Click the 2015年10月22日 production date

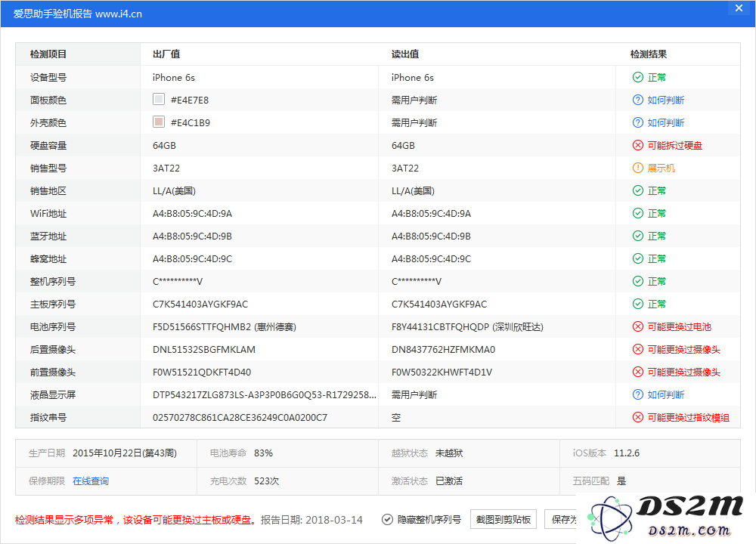pyautogui.click(x=125, y=453)
